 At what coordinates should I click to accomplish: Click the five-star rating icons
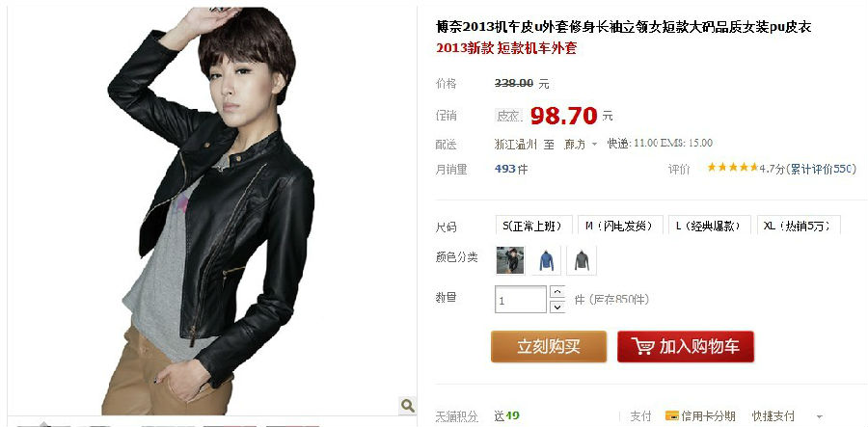[x=732, y=168]
